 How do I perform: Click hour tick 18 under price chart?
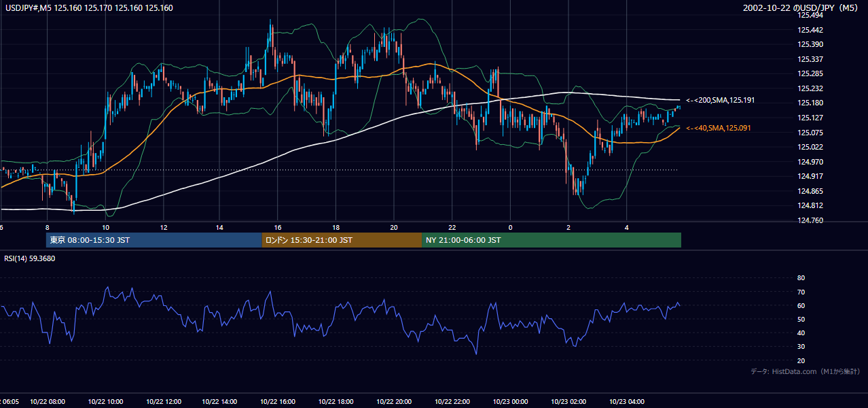tap(336, 227)
